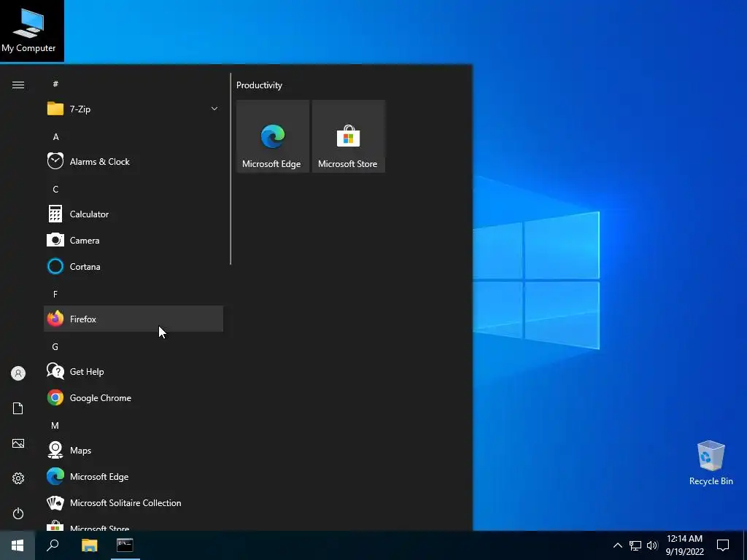Select the Recycle Bin desktop icon

tap(711, 463)
